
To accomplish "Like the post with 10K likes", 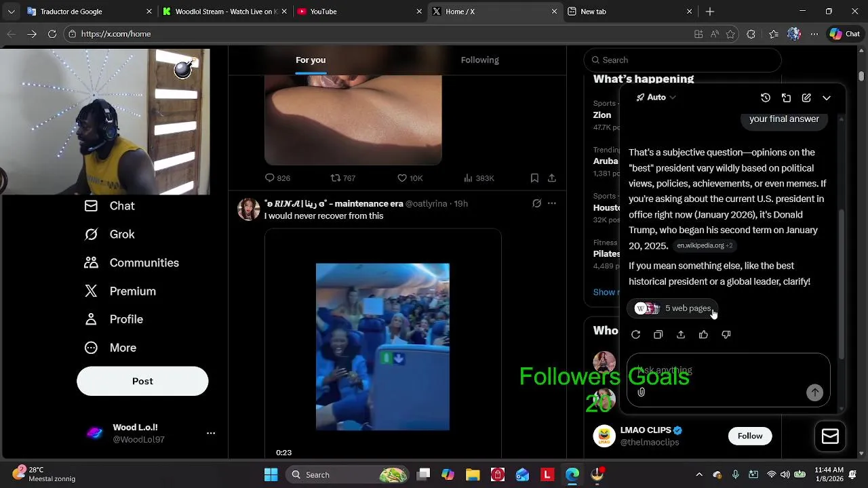I will (410, 178).
